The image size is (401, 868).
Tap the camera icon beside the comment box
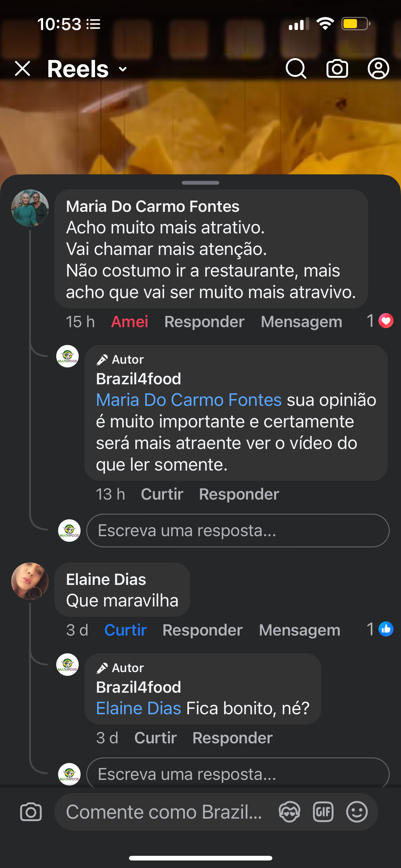pyautogui.click(x=31, y=812)
